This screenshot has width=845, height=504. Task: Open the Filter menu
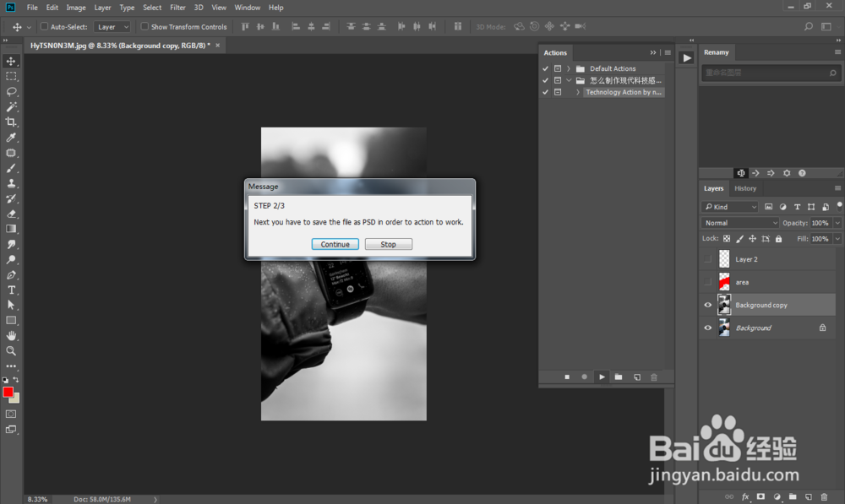pyautogui.click(x=177, y=8)
